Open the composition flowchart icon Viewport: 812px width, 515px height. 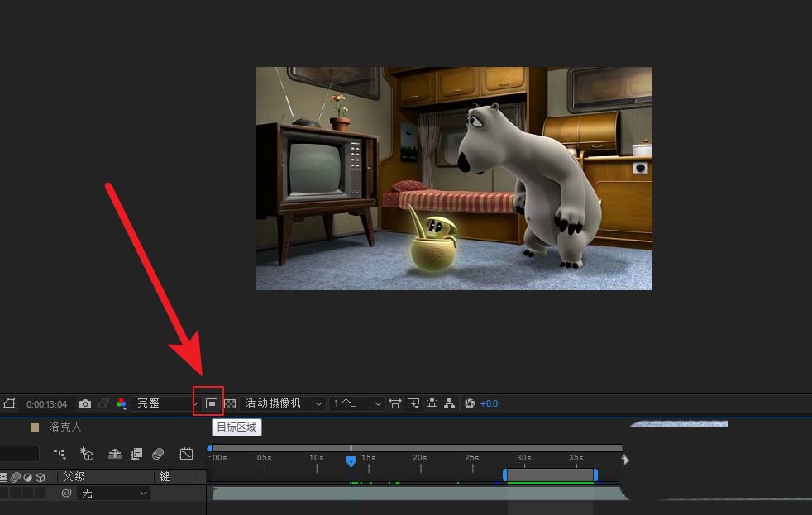[449, 403]
